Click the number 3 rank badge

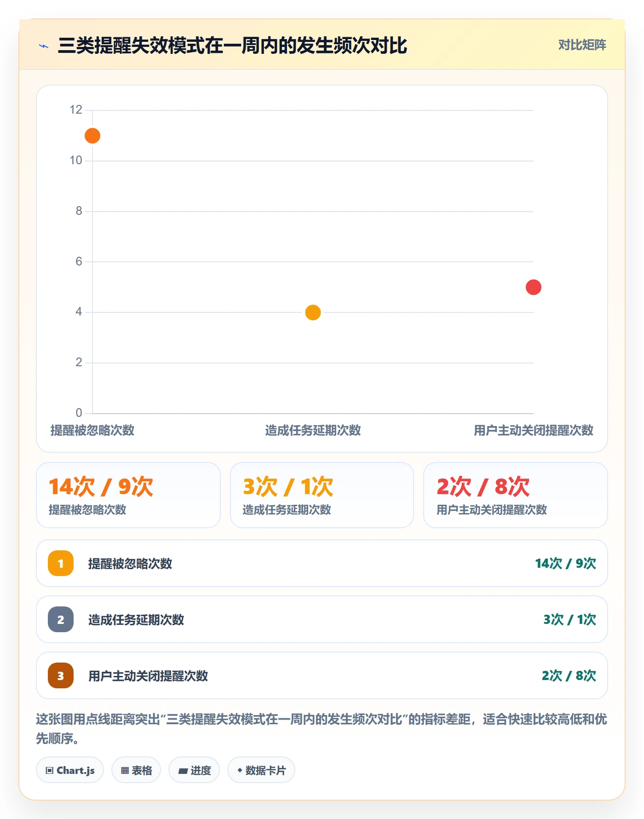coord(61,675)
